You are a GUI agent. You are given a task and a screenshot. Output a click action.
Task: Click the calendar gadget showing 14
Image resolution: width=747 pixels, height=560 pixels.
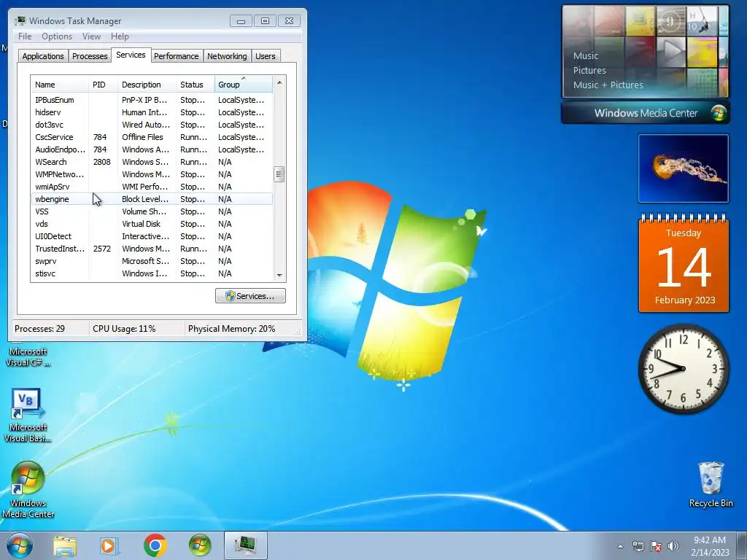684,263
